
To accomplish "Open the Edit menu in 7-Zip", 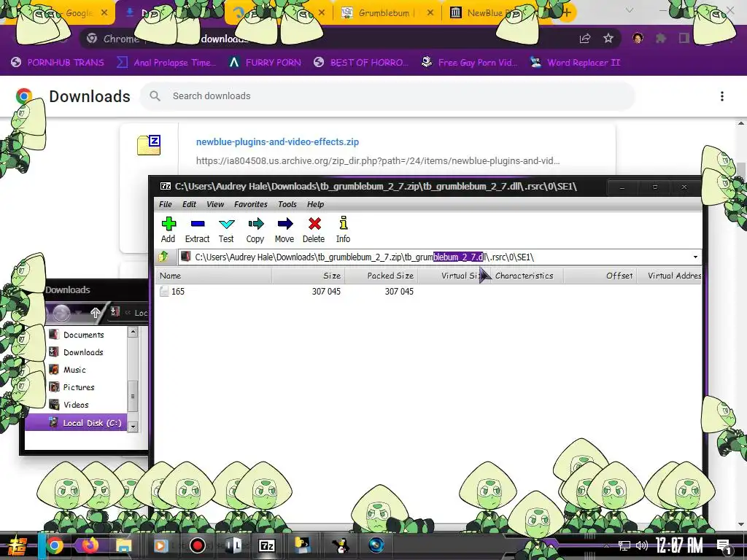I will [x=189, y=204].
